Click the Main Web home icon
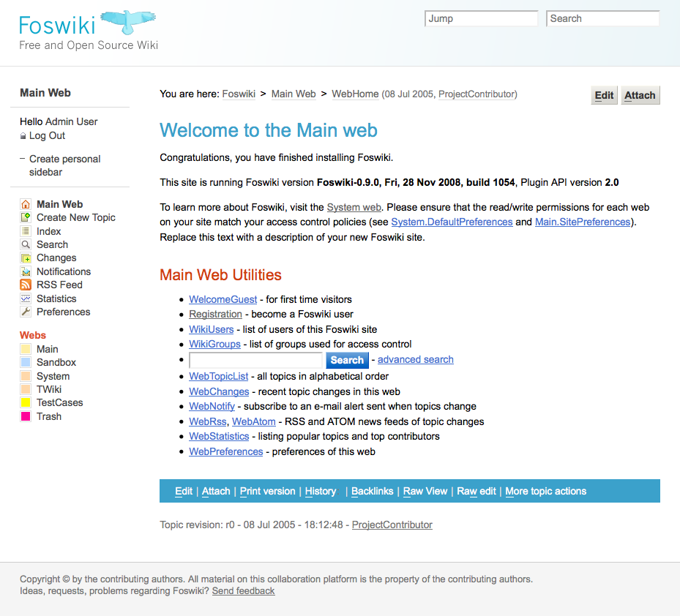The height and width of the screenshot is (616, 680). tap(26, 204)
